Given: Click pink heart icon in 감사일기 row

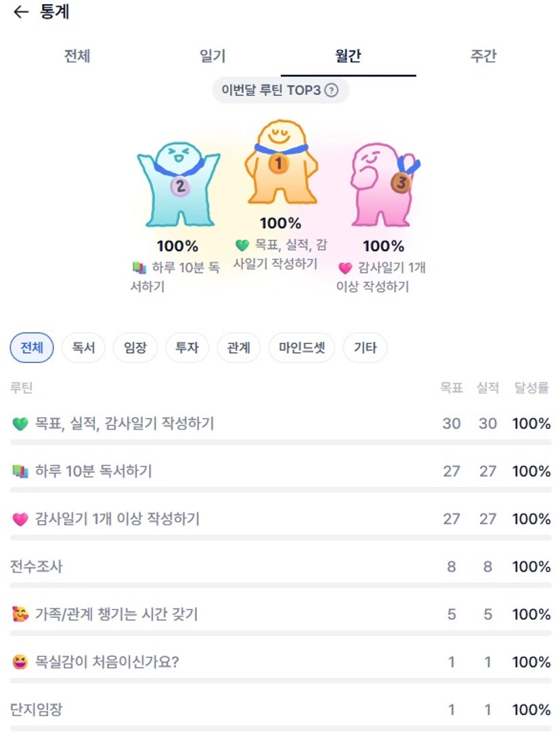Looking at the screenshot, I should point(20,519).
